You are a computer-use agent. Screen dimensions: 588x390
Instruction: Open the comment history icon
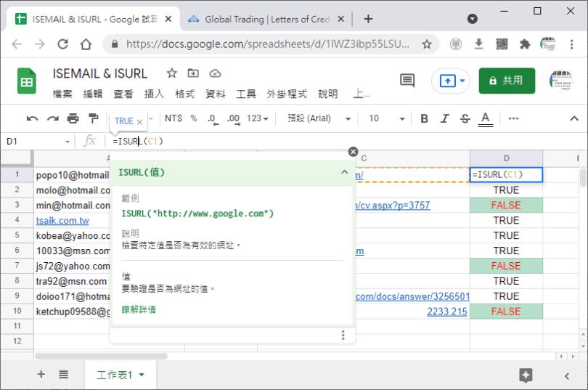[407, 80]
